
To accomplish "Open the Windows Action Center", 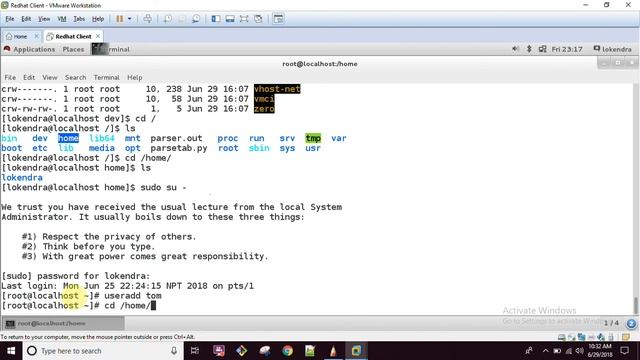I will tap(624, 351).
